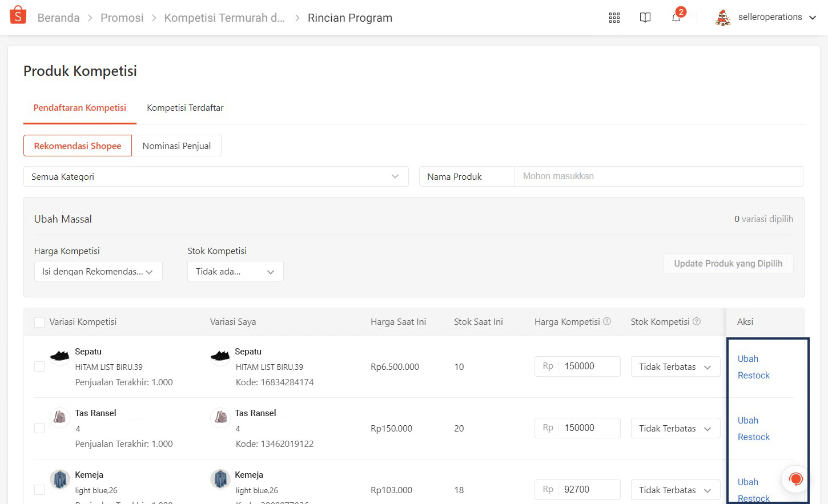
Task: Click the Shopee logo icon
Action: coord(18,15)
